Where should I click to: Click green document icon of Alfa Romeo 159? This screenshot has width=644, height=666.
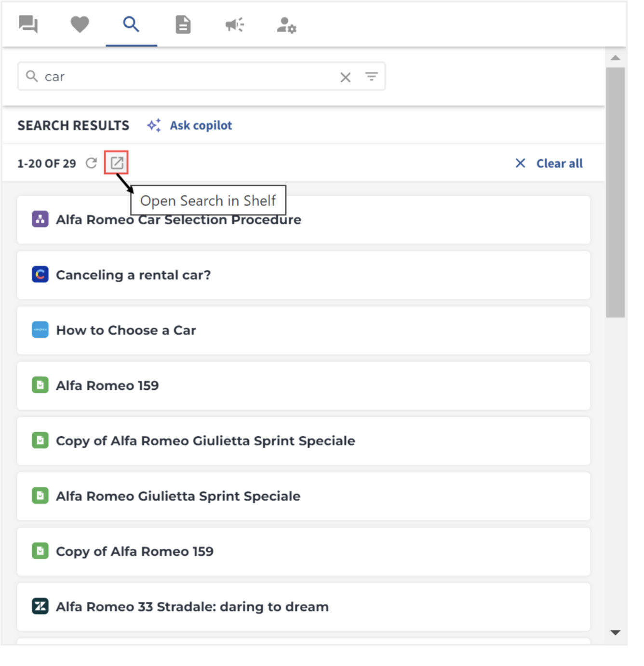pos(40,386)
